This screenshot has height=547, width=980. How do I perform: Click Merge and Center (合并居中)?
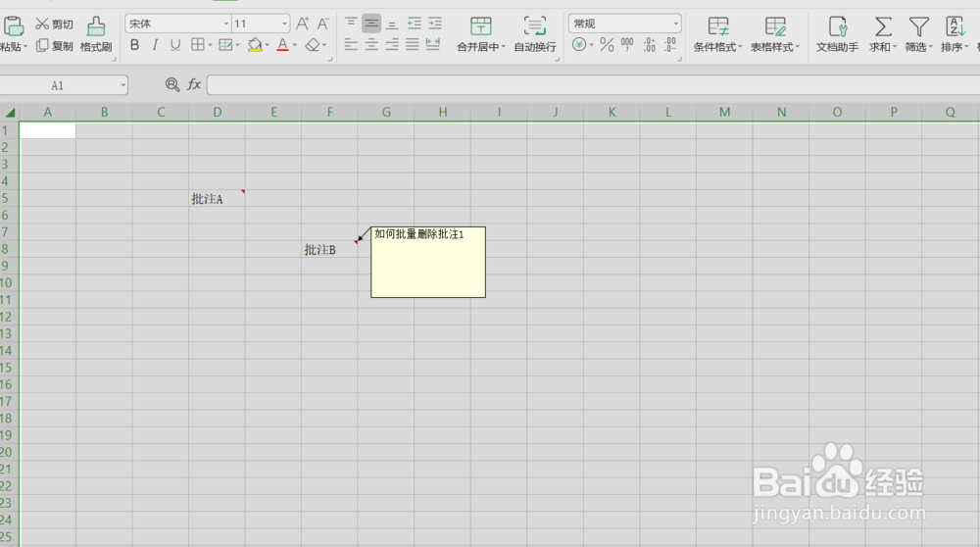tap(480, 34)
